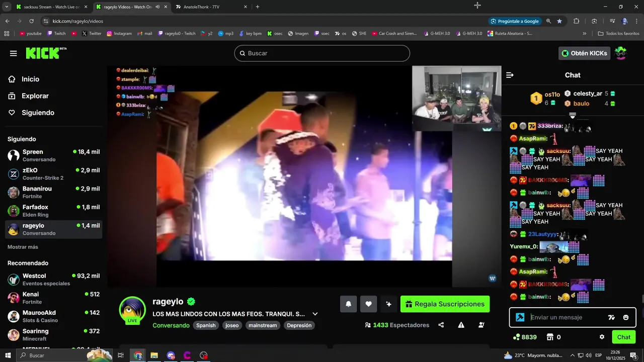Open the Chrome apps grid icon
The width and height of the screenshot is (644, 362).
[x=7, y=34]
